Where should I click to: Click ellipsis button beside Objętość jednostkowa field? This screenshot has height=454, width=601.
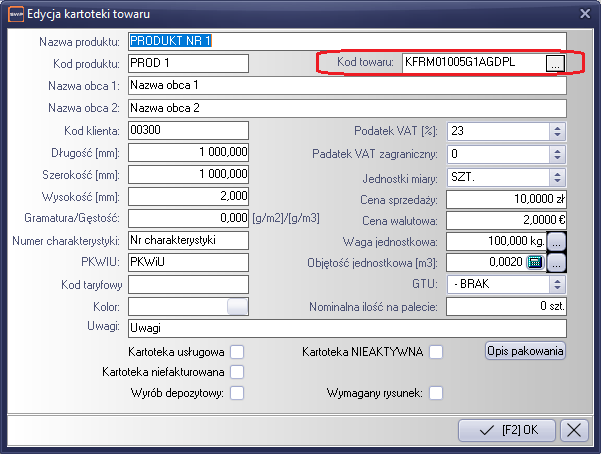557,263
